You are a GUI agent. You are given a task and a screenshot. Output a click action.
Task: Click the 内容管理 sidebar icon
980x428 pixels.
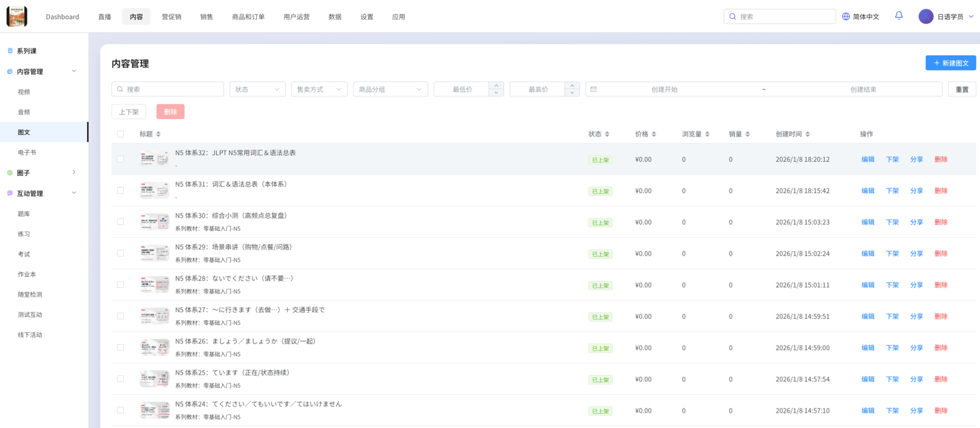coord(10,72)
